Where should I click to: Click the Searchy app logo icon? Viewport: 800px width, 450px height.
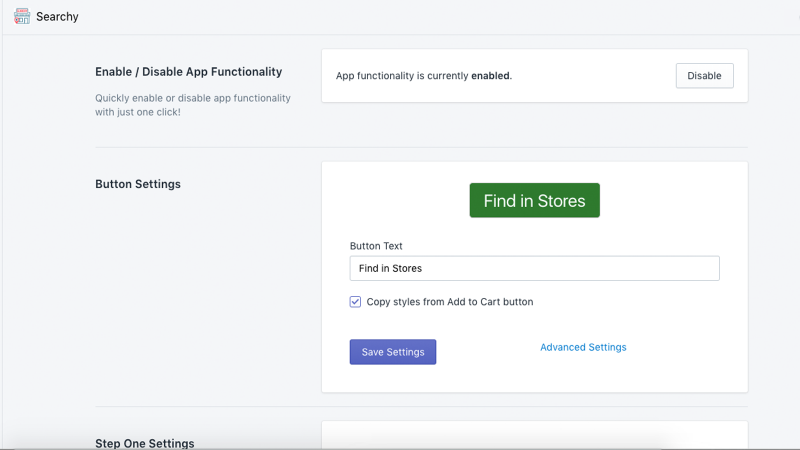[22, 16]
